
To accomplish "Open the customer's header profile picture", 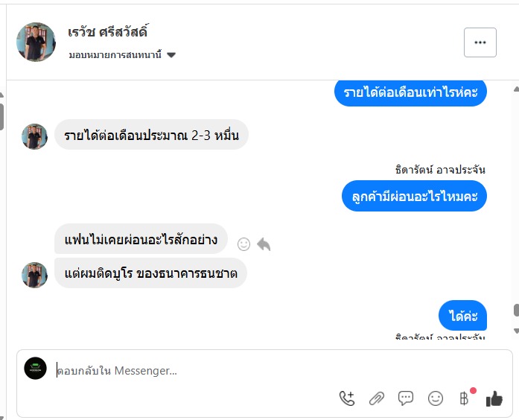I will (x=36, y=42).
